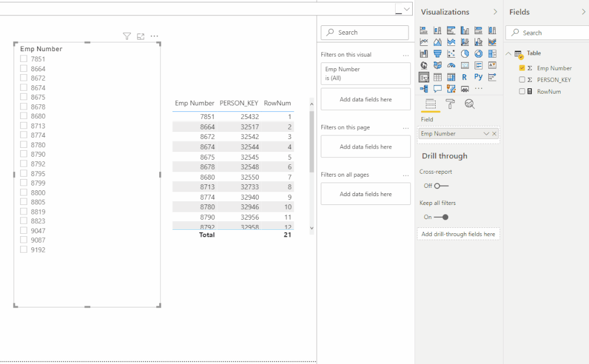
Task: Select the funnel chart visual
Action: click(x=437, y=54)
